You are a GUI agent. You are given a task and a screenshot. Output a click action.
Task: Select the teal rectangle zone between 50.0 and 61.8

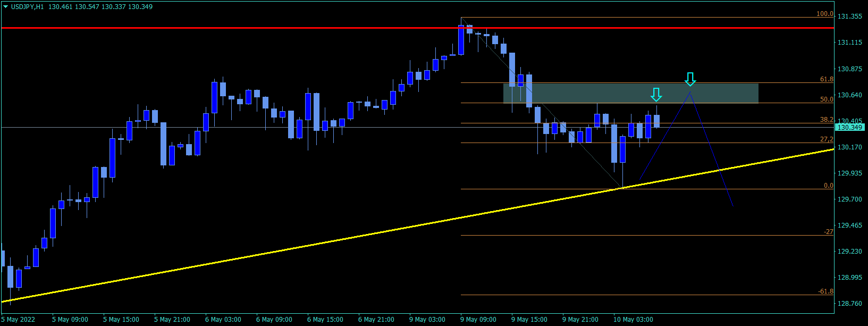point(630,93)
